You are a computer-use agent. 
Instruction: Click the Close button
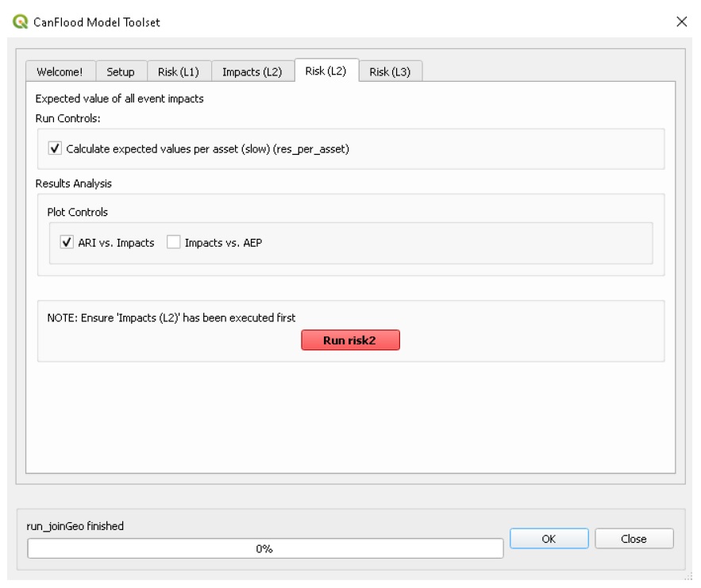pos(634,538)
